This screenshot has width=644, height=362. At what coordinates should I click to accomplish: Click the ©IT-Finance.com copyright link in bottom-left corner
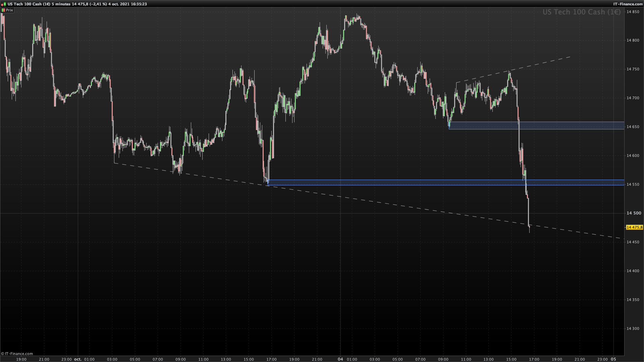pyautogui.click(x=17, y=354)
